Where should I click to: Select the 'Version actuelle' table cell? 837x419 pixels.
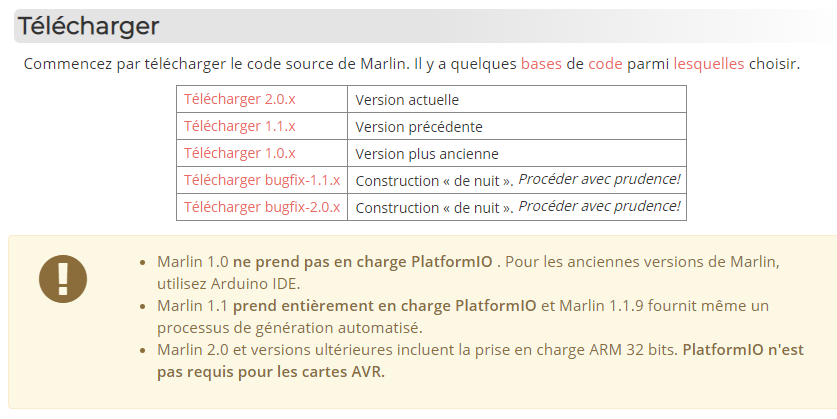tap(517, 99)
